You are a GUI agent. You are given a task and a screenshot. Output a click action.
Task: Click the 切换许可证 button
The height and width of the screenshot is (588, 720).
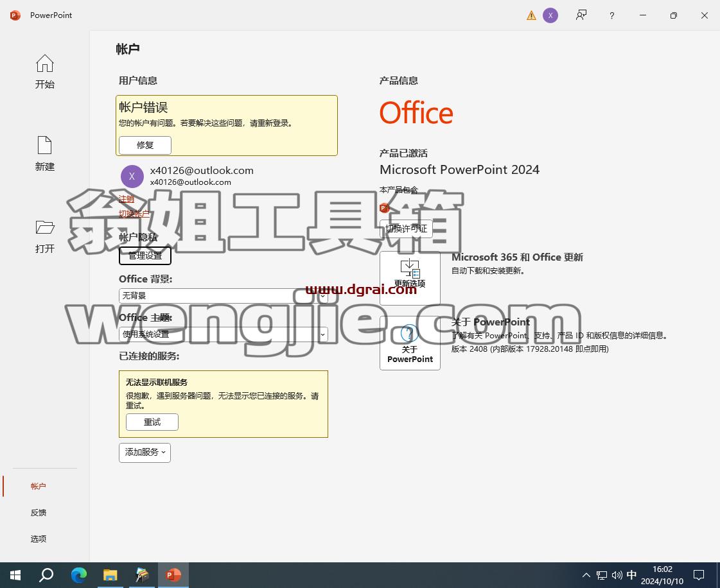click(x=406, y=229)
